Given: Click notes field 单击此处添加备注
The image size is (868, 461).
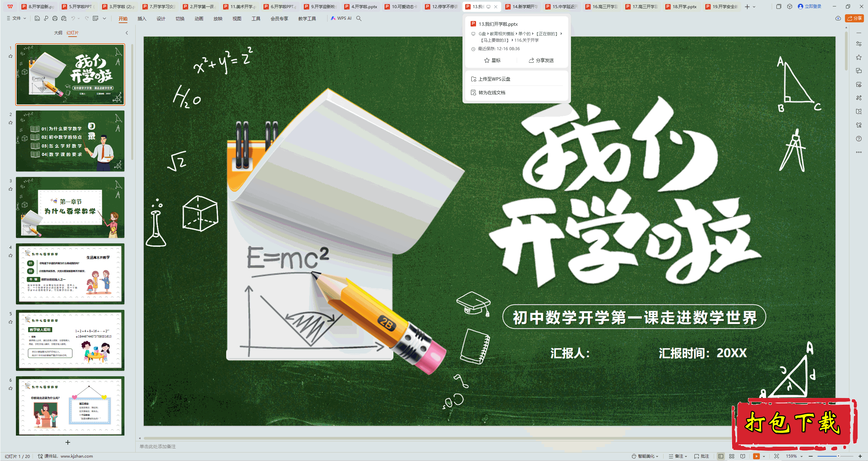Looking at the screenshot, I should pos(158,446).
